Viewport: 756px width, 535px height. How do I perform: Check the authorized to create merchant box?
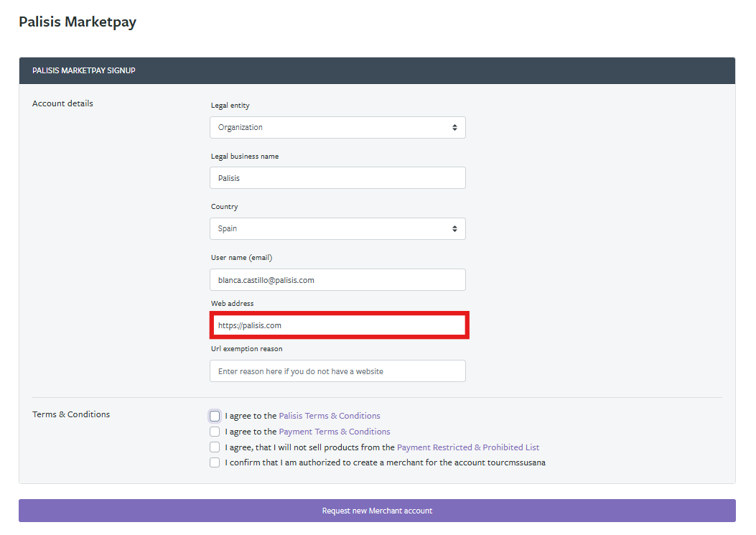click(x=215, y=462)
